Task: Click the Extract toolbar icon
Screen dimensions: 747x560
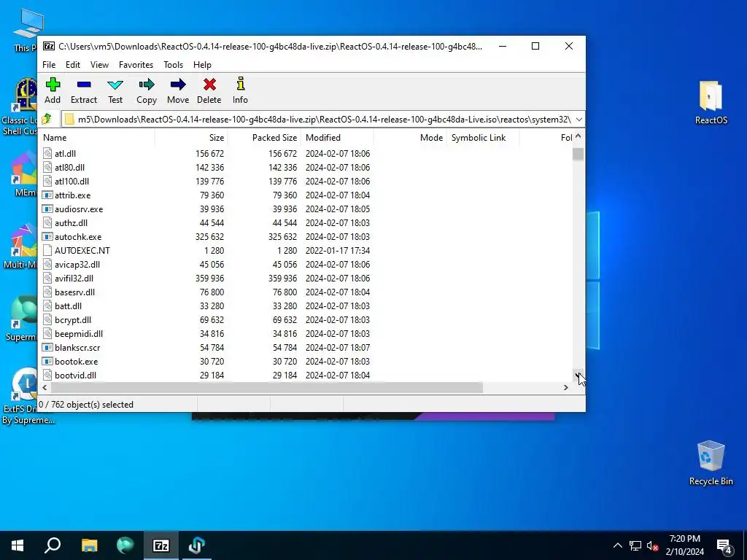Action: 84,85
